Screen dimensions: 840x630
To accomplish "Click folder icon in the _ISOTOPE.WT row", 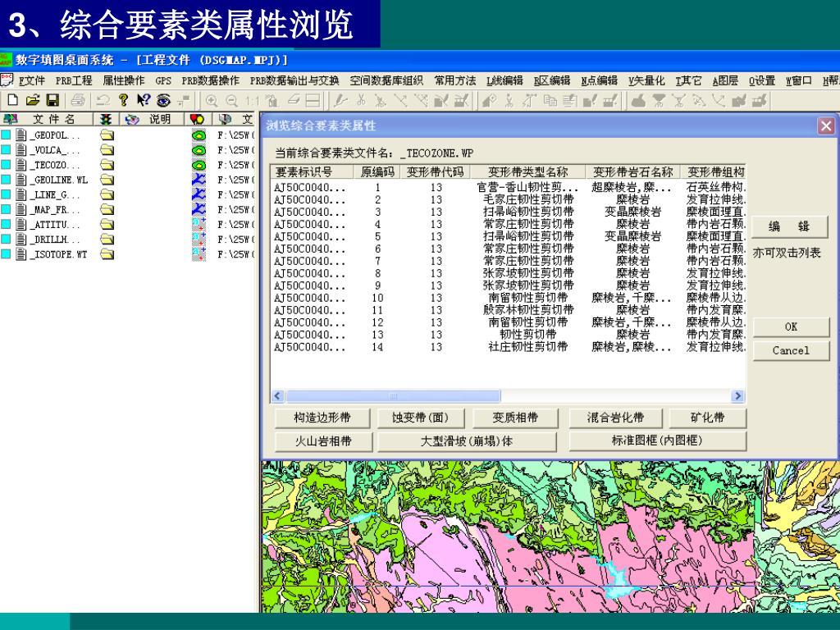I will (x=107, y=254).
